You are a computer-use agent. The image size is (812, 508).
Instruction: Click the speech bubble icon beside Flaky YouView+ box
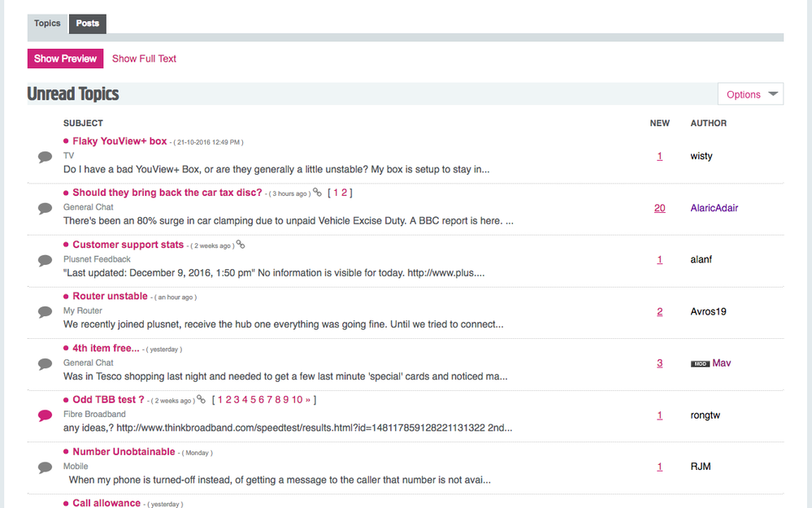(x=45, y=156)
